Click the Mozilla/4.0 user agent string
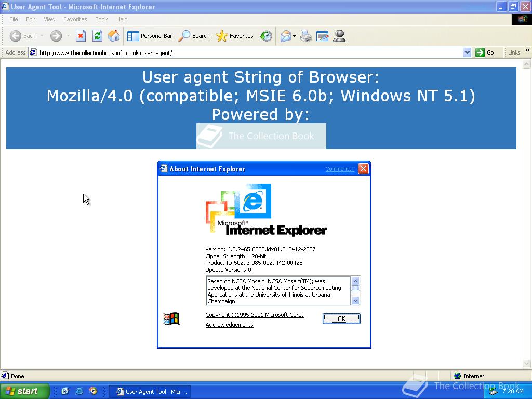 coord(261,96)
